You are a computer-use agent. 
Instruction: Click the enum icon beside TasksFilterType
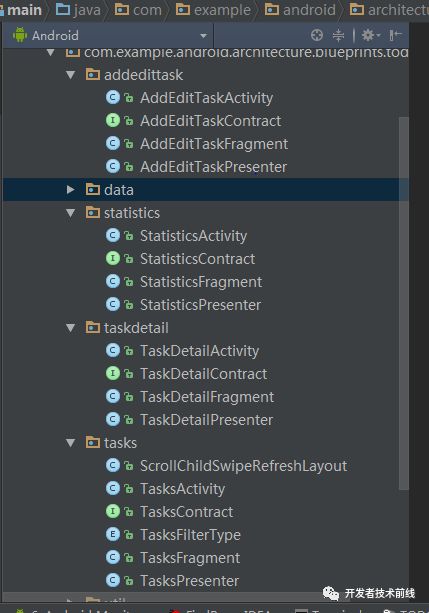pos(113,534)
